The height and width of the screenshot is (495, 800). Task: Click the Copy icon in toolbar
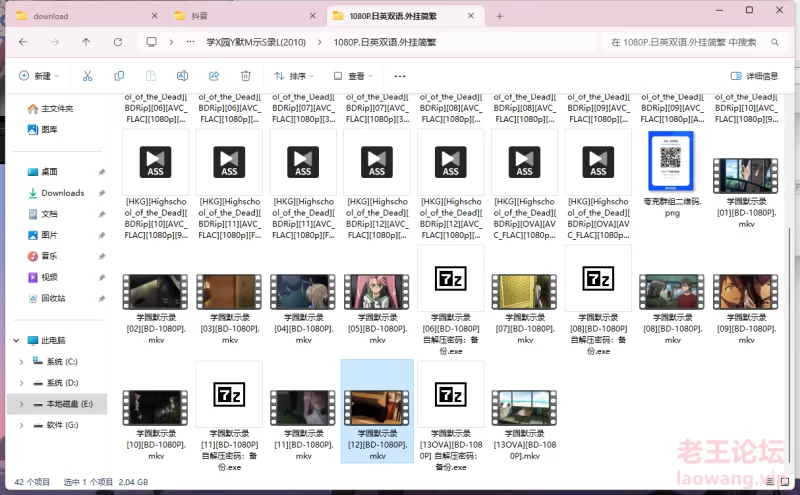[x=119, y=76]
